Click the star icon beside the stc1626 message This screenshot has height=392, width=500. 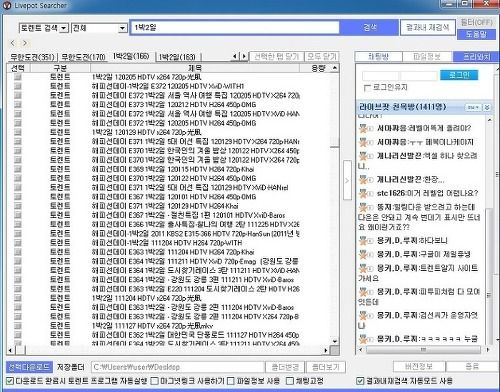point(363,193)
